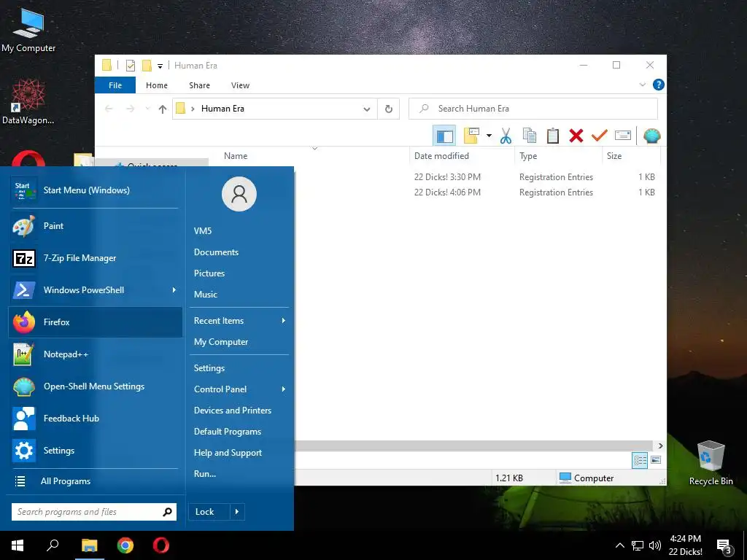Switch to large thumbnails view icon
This screenshot has width=747, height=560.
pos(656,460)
